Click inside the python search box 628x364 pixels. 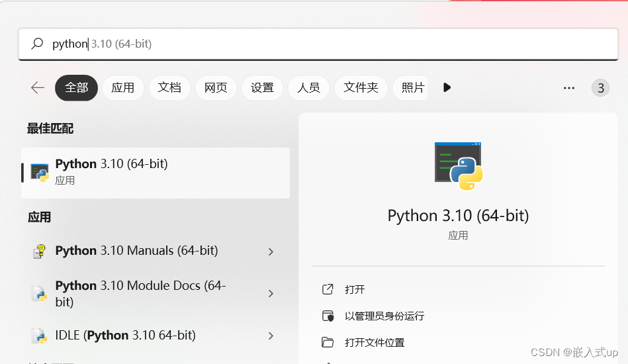318,44
